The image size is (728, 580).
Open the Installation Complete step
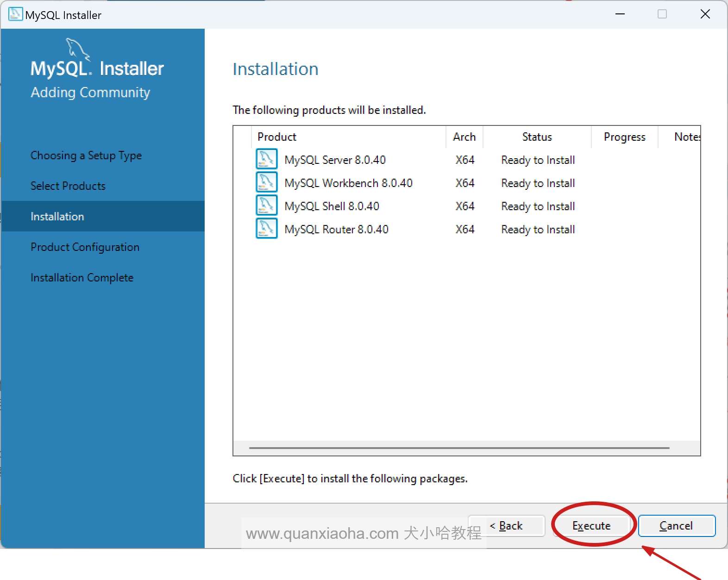(82, 278)
